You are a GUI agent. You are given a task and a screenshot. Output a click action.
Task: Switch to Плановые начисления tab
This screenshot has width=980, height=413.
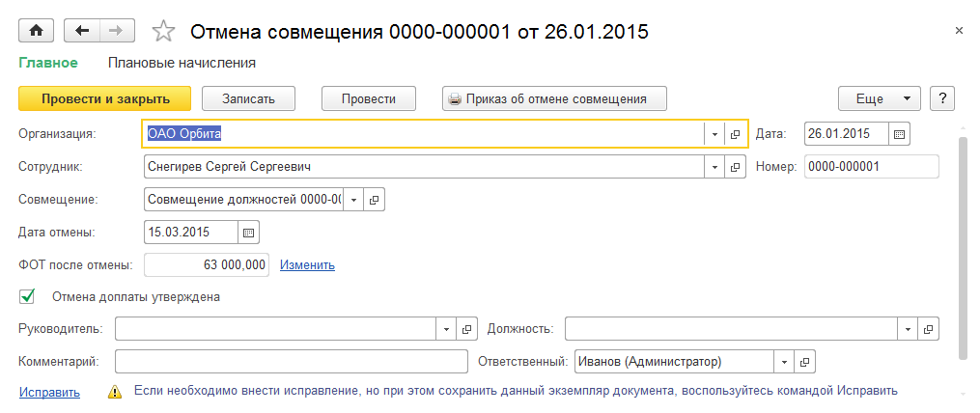182,64
